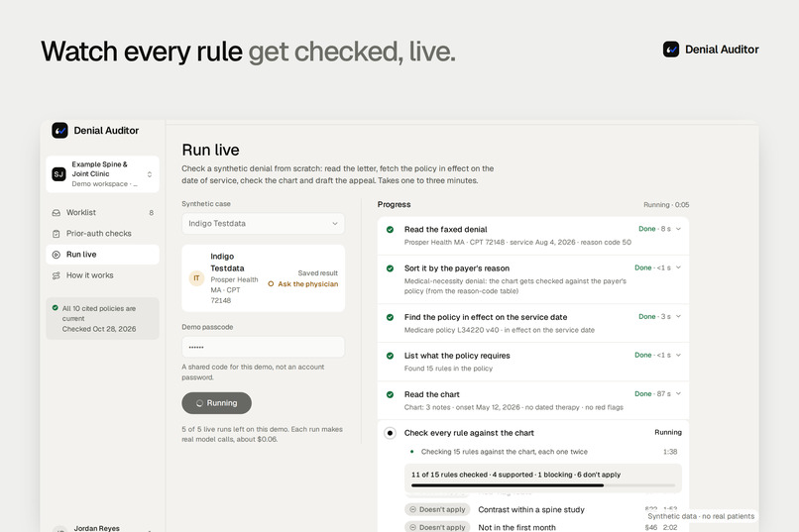
Task: Click the Running button
Action: [216, 403]
